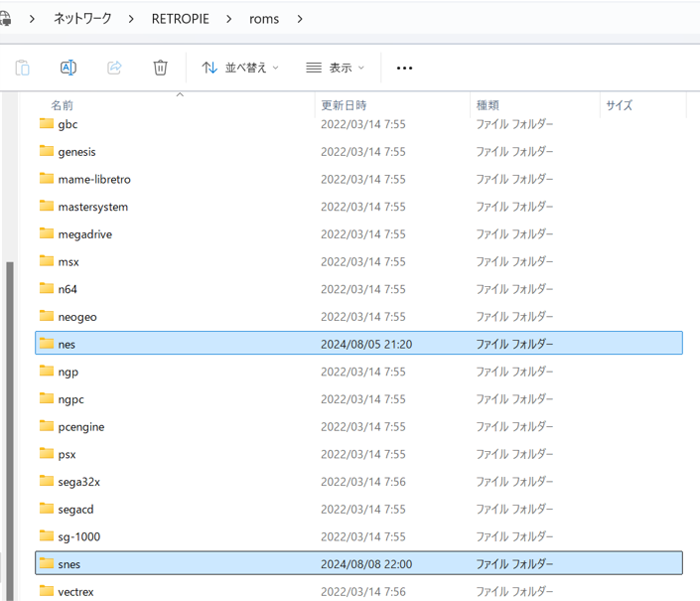Viewport: 700px width, 601px height.
Task: Select the mastersystem folder icon
Action: click(47, 206)
